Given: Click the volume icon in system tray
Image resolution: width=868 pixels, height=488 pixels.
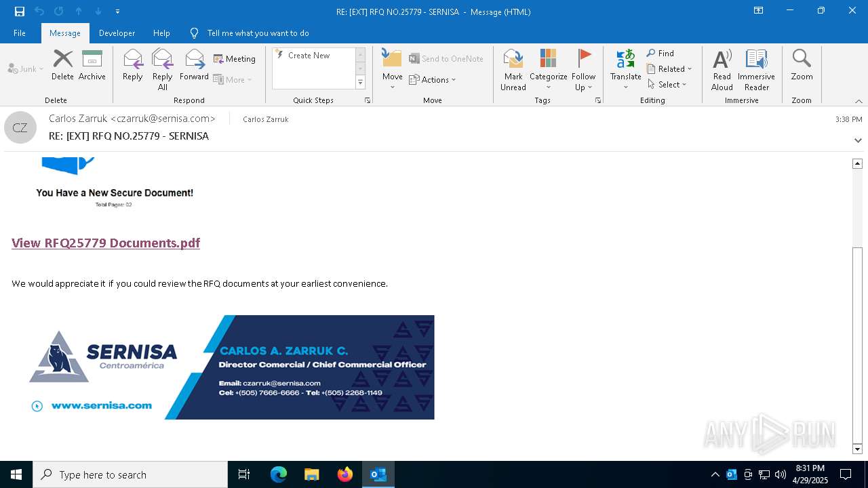Looking at the screenshot, I should (x=781, y=474).
